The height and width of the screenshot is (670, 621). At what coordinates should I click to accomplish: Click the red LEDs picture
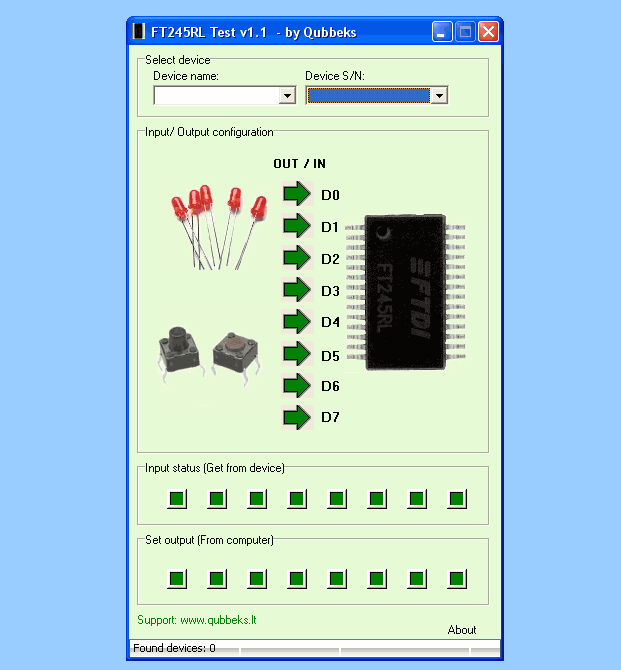tap(218, 227)
